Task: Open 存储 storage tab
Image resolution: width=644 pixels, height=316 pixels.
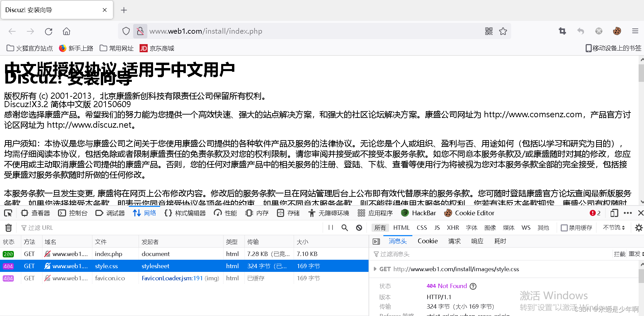Action: tap(288, 213)
